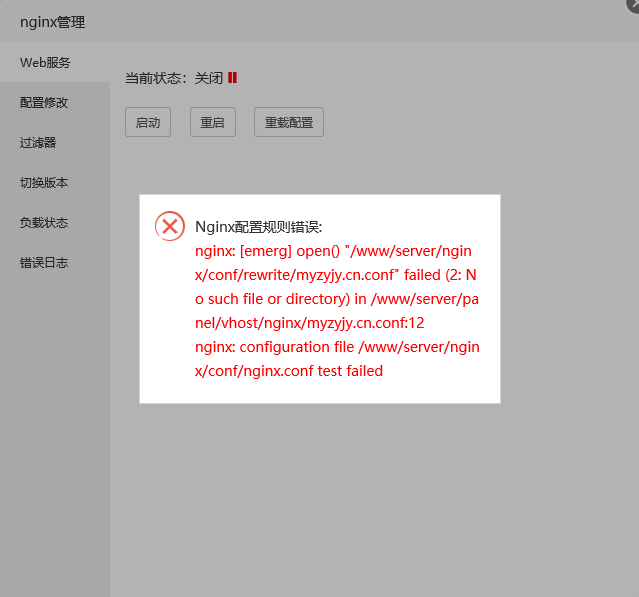The height and width of the screenshot is (597, 639).
Task: Click the line ending myzyjy.cn.conf:12
Action: tap(310, 323)
